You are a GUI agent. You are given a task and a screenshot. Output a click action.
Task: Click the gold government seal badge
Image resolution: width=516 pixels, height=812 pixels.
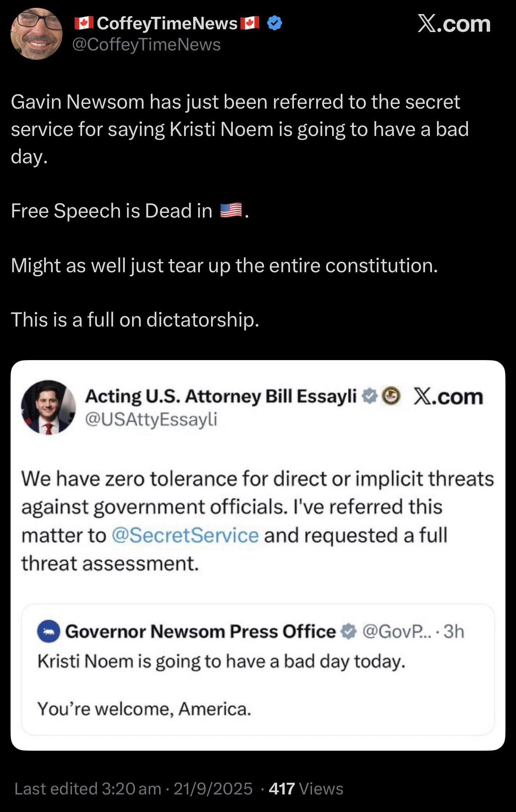391,396
